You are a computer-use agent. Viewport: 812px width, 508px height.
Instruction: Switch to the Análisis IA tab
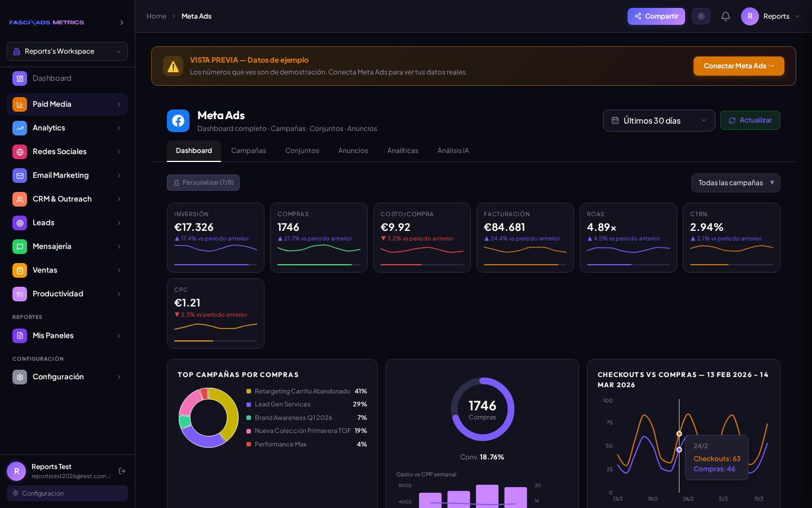click(x=453, y=151)
